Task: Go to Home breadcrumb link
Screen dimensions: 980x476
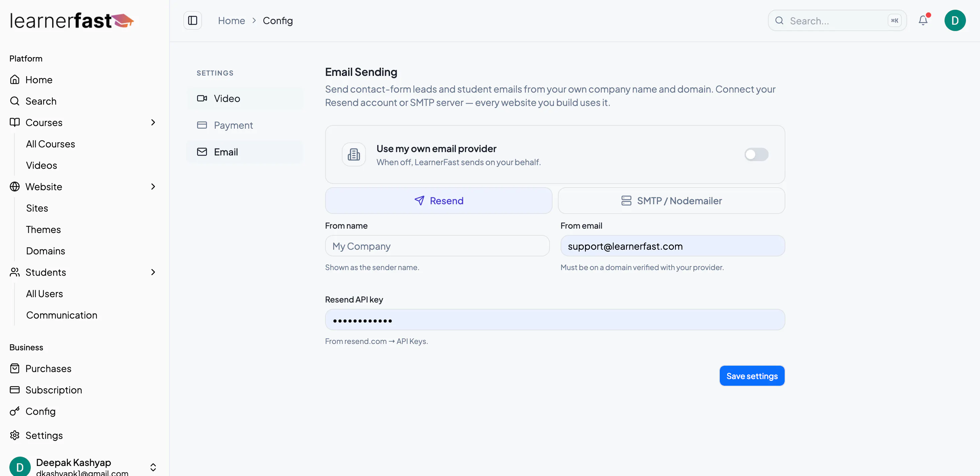Action: [x=231, y=20]
